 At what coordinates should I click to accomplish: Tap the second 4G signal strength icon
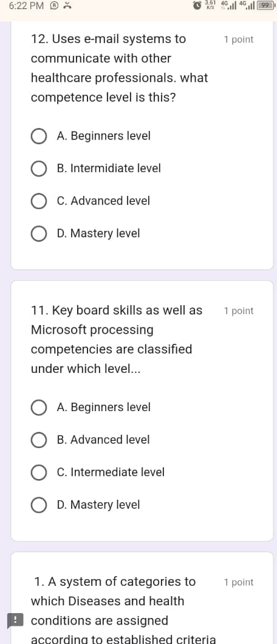point(247,5)
